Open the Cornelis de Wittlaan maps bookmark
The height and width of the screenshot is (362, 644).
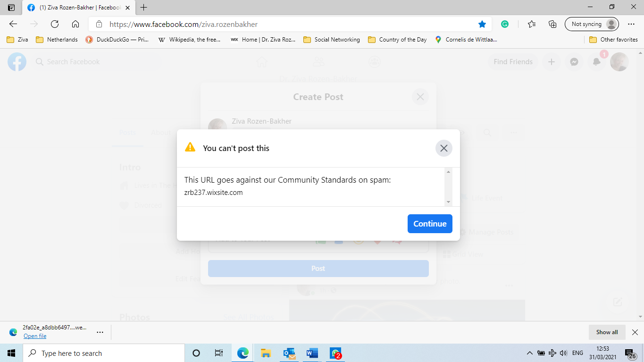(x=466, y=40)
